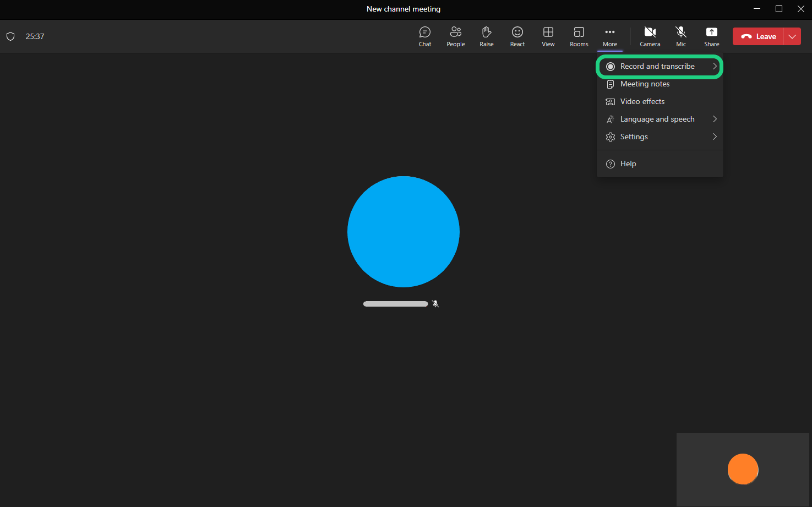
Task: Open breakout Rooms
Action: [x=579, y=36]
